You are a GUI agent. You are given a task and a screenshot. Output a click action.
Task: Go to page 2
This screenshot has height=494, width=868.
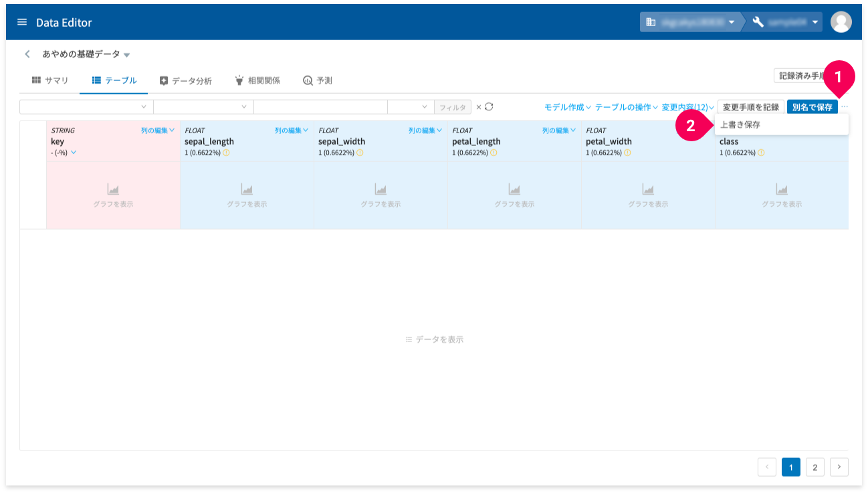point(815,467)
